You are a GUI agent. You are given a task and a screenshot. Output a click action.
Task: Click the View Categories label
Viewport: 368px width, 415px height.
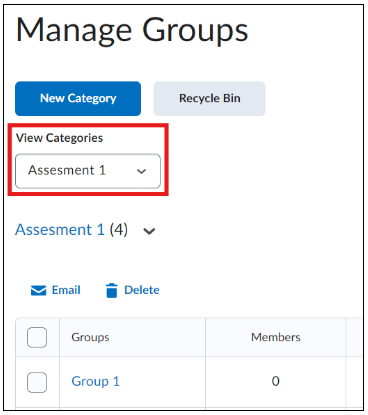click(x=59, y=138)
